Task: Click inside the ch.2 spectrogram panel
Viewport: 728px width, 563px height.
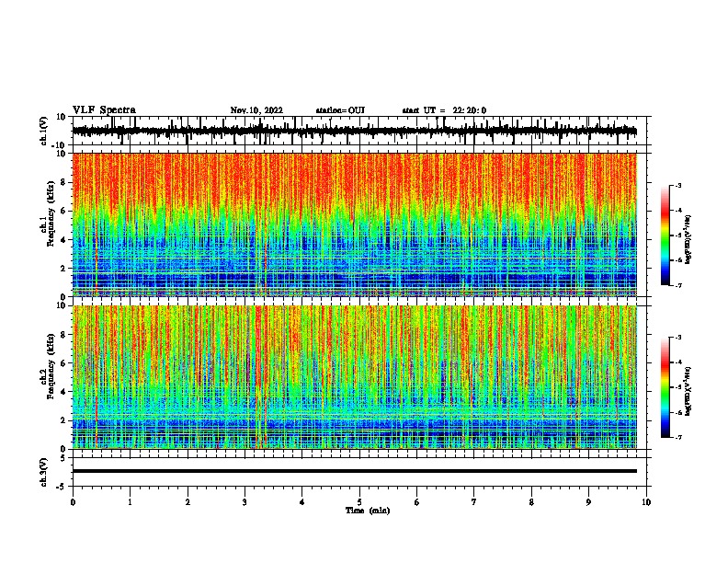Action: click(354, 377)
